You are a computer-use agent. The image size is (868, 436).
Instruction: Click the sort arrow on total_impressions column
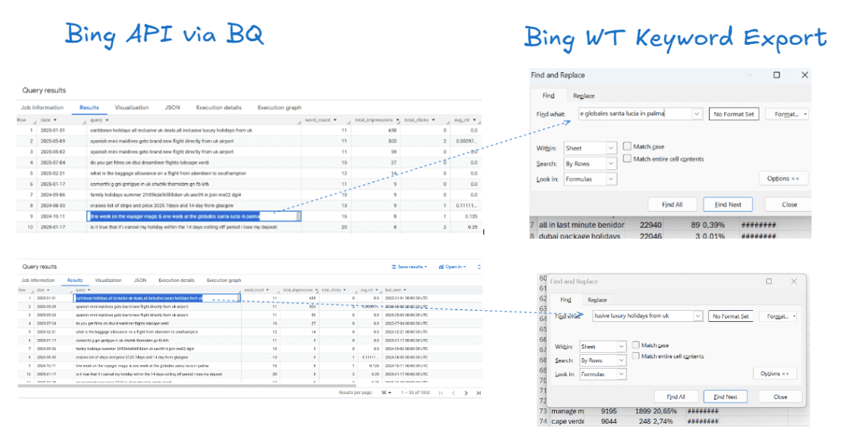(398, 120)
